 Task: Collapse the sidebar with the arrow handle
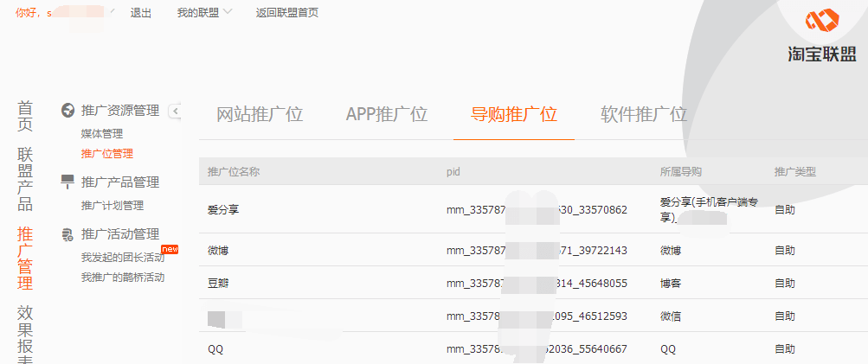point(175,111)
